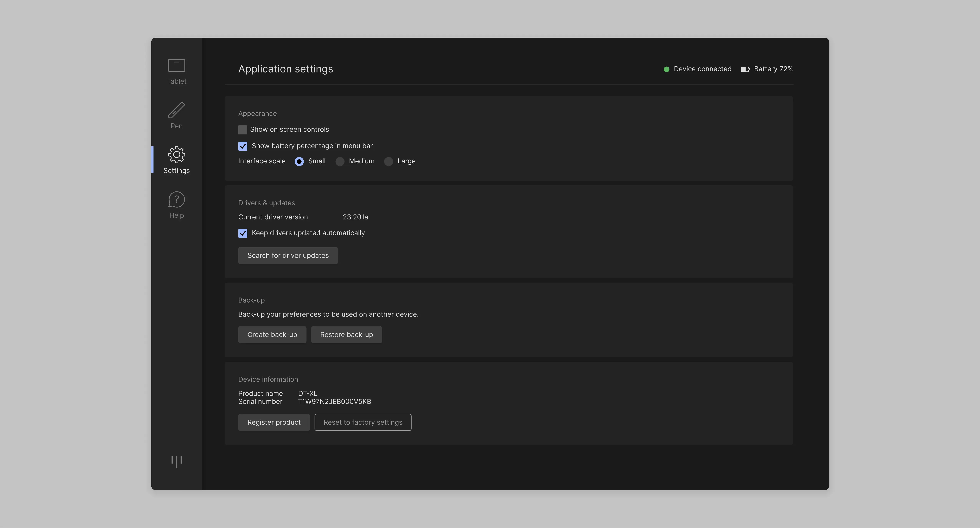Create a back-up of preferences
This screenshot has height=528, width=980.
(272, 335)
